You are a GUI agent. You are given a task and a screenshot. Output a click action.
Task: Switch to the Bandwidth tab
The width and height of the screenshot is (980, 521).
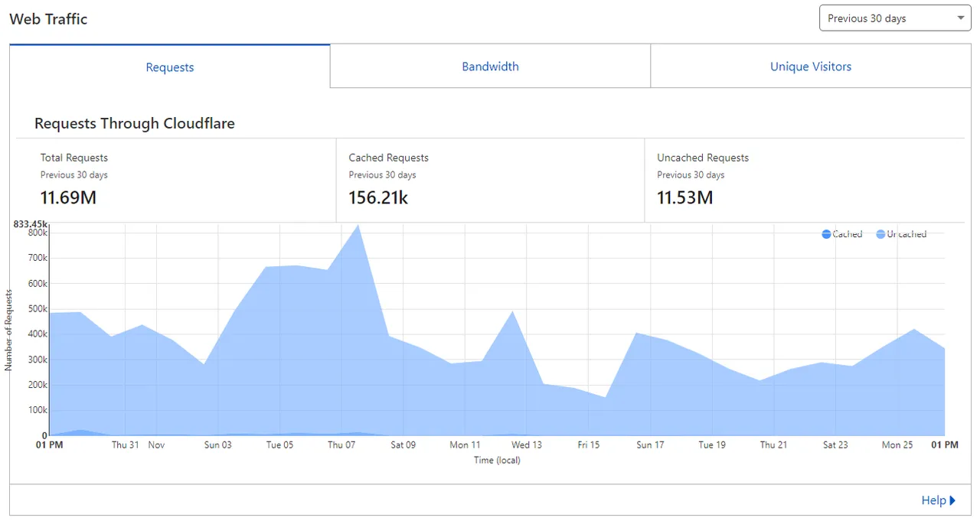click(x=490, y=67)
